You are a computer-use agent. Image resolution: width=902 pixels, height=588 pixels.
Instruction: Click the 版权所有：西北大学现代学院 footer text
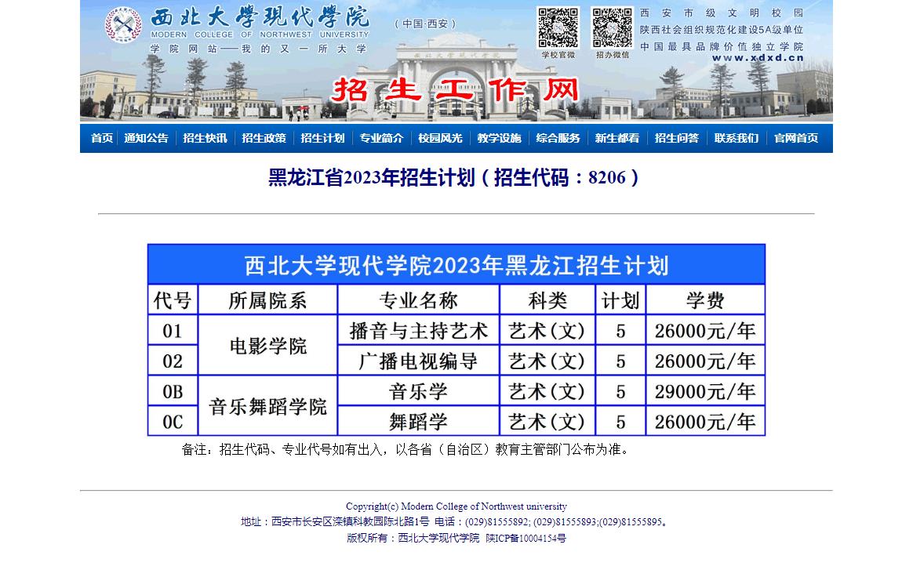click(x=413, y=538)
